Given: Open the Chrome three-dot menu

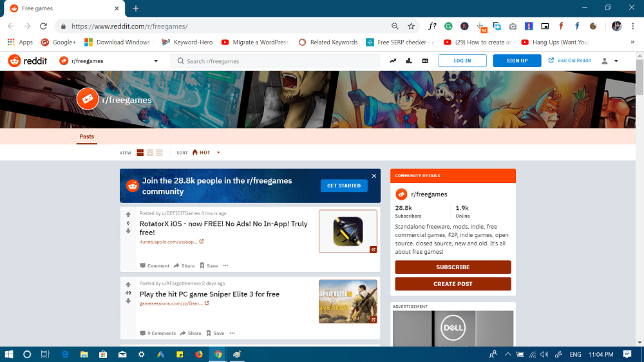Looking at the screenshot, I should [632, 26].
